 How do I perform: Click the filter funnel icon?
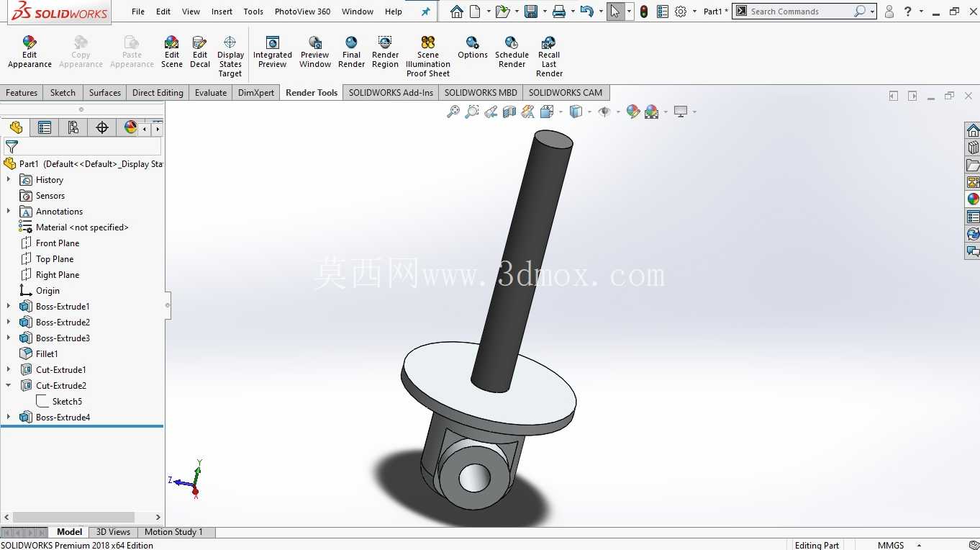click(12, 147)
